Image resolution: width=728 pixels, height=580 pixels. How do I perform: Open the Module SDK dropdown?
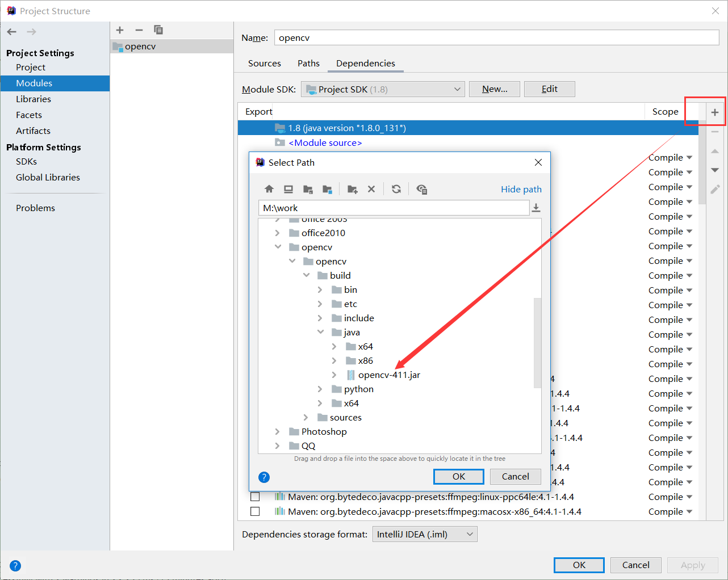point(383,89)
